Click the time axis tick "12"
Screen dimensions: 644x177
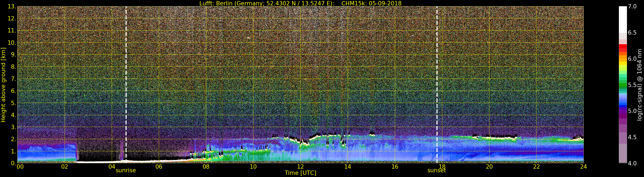click(x=300, y=166)
